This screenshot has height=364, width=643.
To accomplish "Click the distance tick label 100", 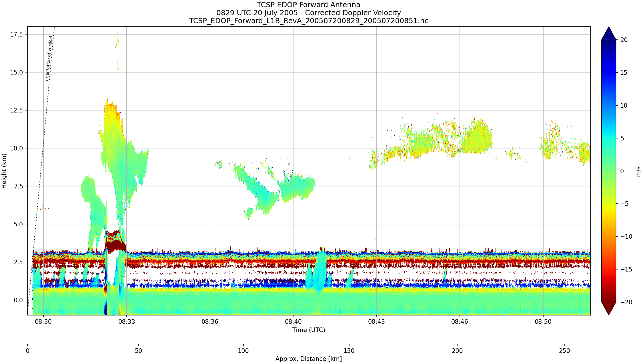I will (243, 351).
